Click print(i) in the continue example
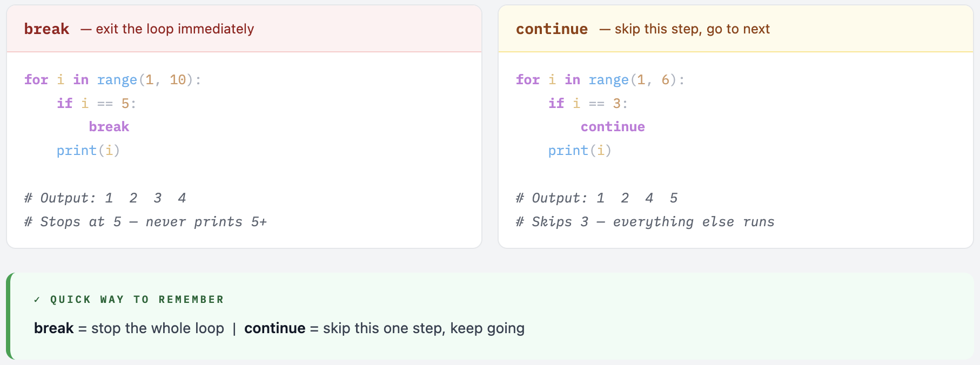 click(x=580, y=151)
